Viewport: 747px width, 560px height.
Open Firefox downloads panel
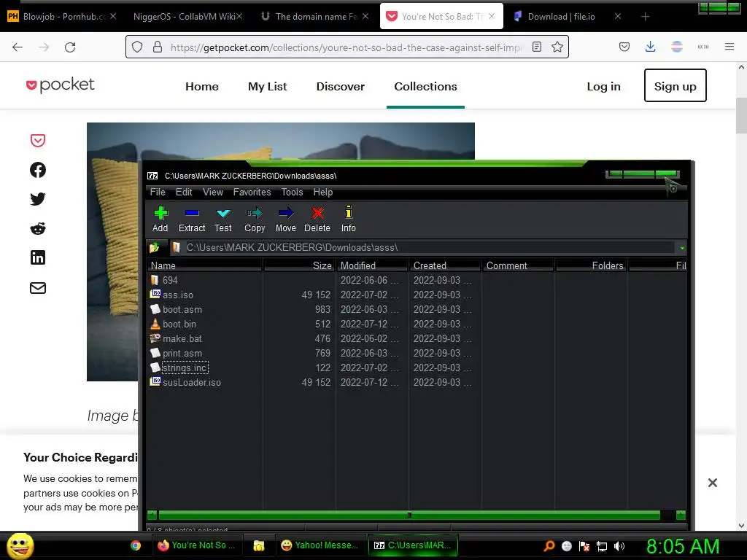coord(650,47)
